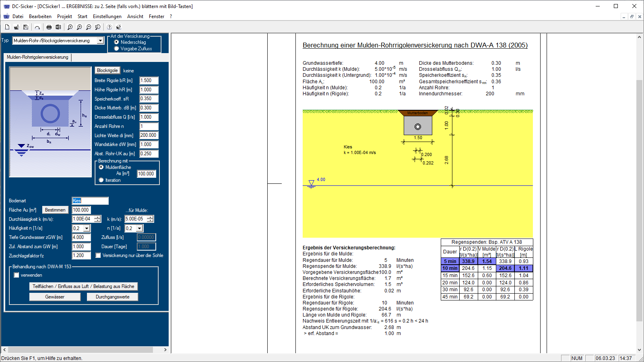Viewport: 644px width, 362px height.
Task: Enable Versickerung nur über die Sohle
Action: [x=98, y=255]
